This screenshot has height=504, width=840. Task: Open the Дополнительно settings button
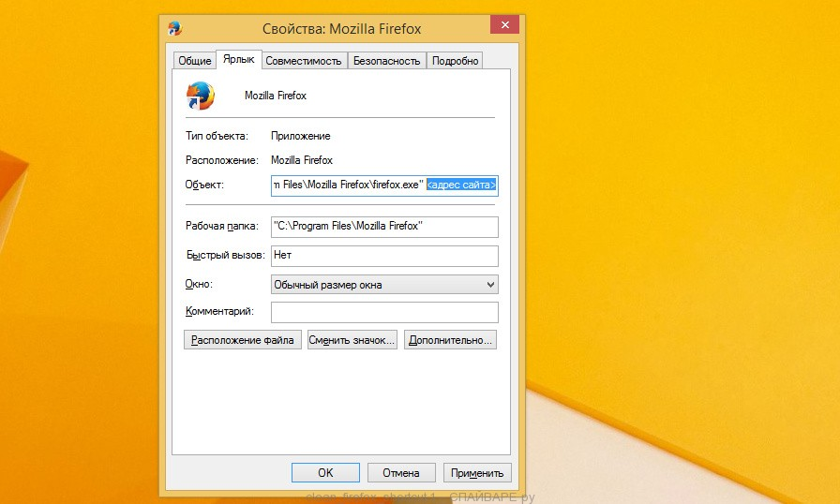point(451,340)
